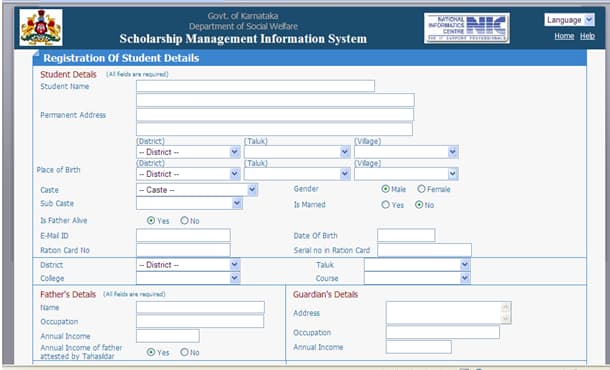Click the first Permanent Address line field
610x370 pixels.
pyautogui.click(x=275, y=100)
